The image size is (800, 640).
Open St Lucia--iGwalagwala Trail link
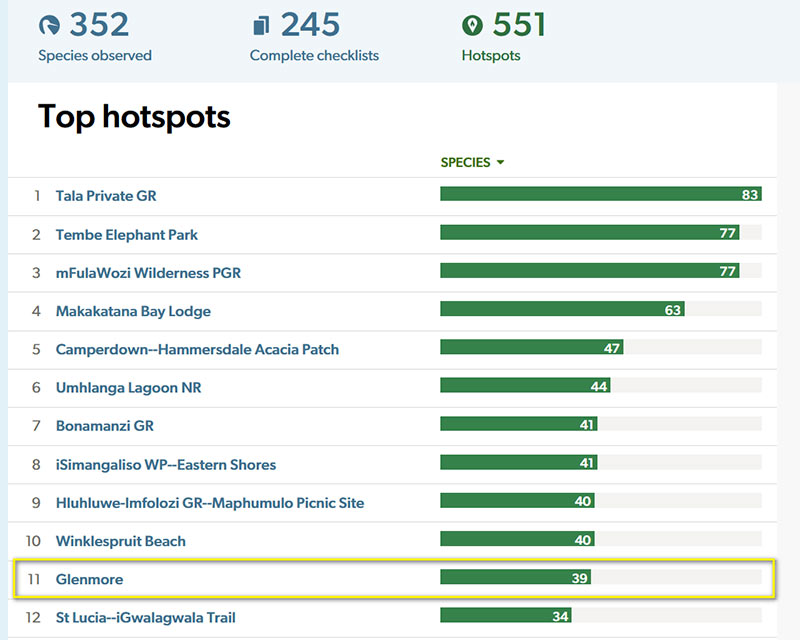(x=146, y=618)
